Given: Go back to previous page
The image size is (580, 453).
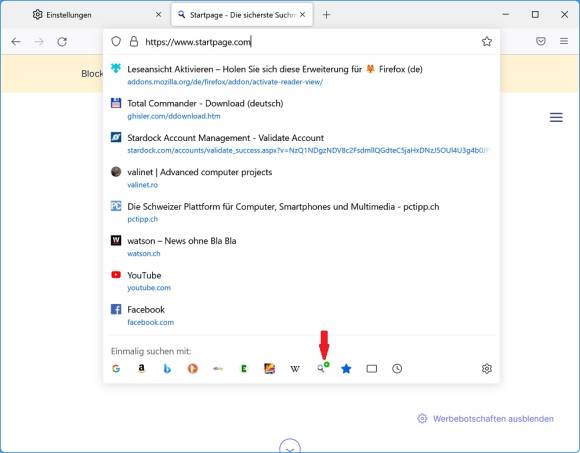Looking at the screenshot, I should [x=16, y=42].
